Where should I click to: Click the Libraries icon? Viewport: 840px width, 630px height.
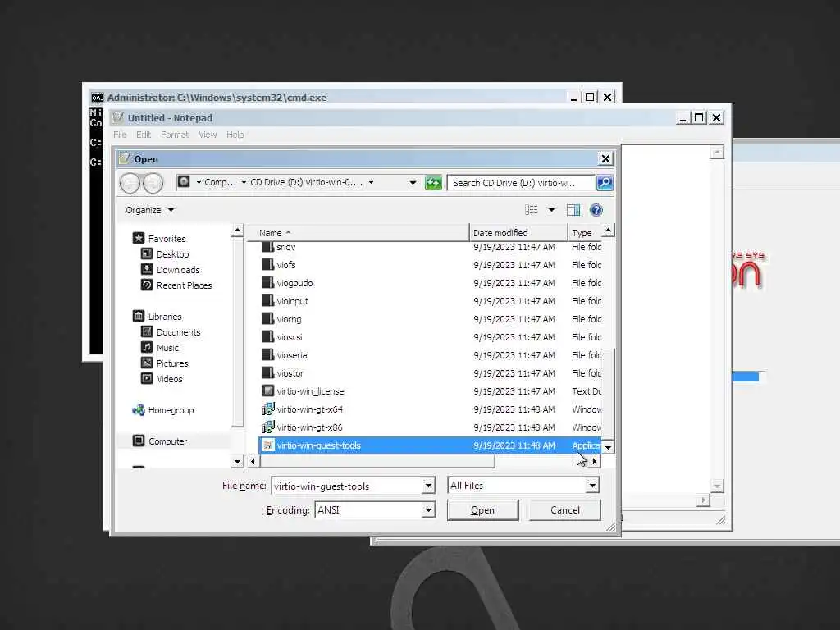coord(138,316)
